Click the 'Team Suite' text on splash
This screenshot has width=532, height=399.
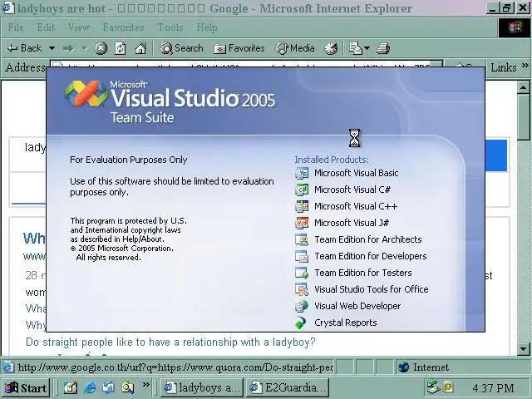pos(142,118)
